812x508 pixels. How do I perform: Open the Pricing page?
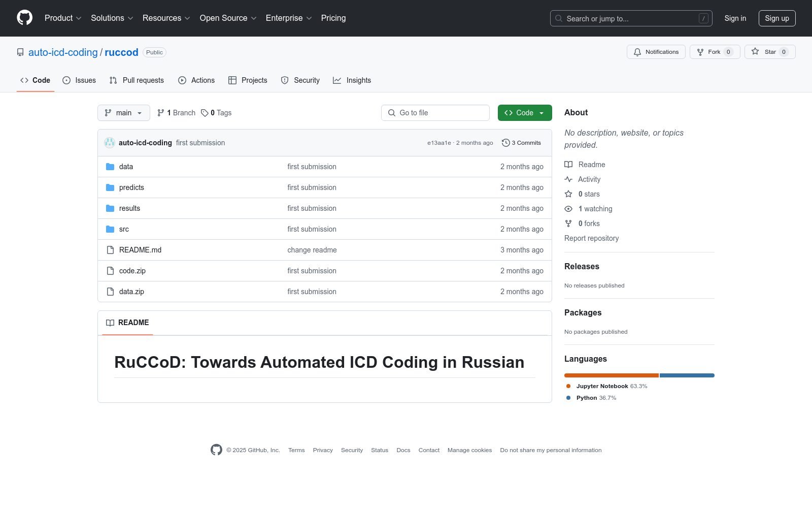pyautogui.click(x=333, y=18)
